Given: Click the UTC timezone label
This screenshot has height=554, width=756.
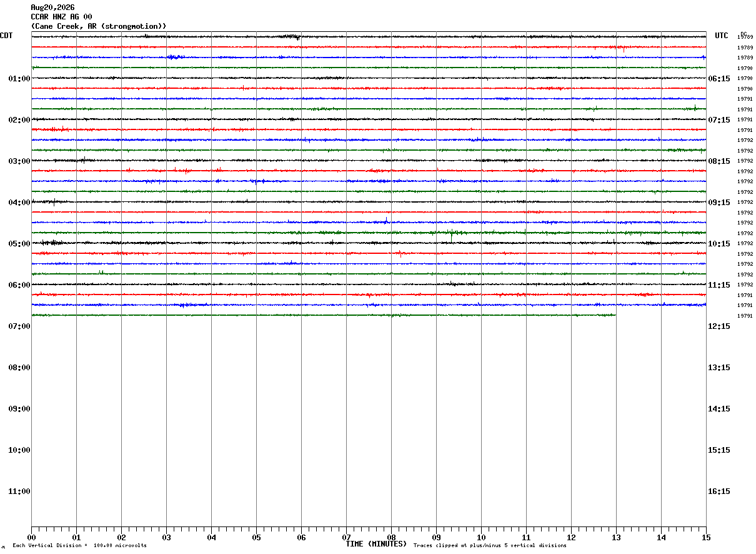Looking at the screenshot, I should point(722,36).
